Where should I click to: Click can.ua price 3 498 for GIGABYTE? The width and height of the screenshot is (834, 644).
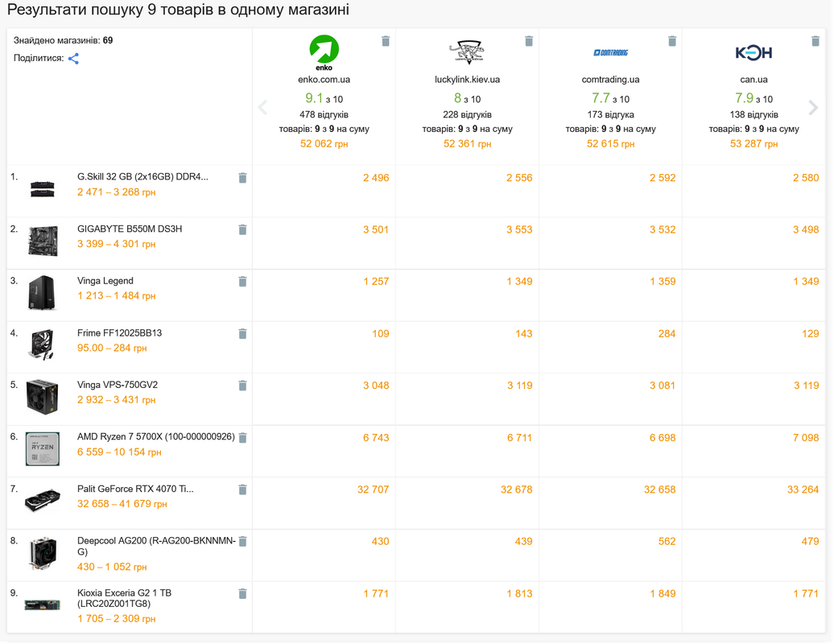(806, 229)
